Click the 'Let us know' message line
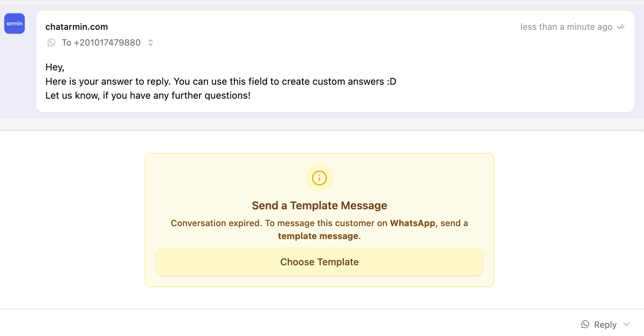The height and width of the screenshot is (336, 644). pyautogui.click(x=148, y=95)
